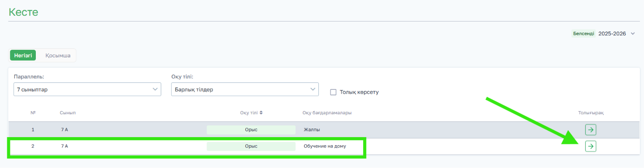Open the Параллель dropdown 7 сыныптар
Viewport: 644px width, 168px height.
[x=87, y=90]
